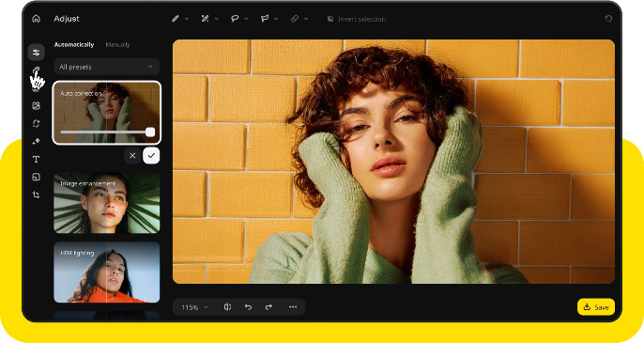Image resolution: width=644 pixels, height=343 pixels.
Task: Go to the home screen icon
Action: pos(36,19)
